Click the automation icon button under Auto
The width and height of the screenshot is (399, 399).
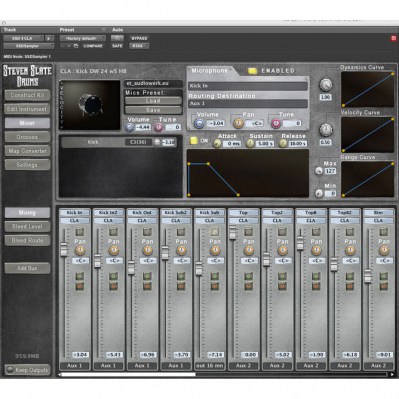[x=117, y=38]
